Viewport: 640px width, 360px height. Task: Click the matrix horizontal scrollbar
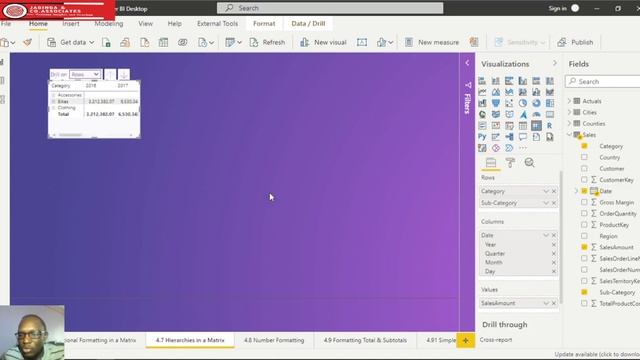tap(71, 135)
